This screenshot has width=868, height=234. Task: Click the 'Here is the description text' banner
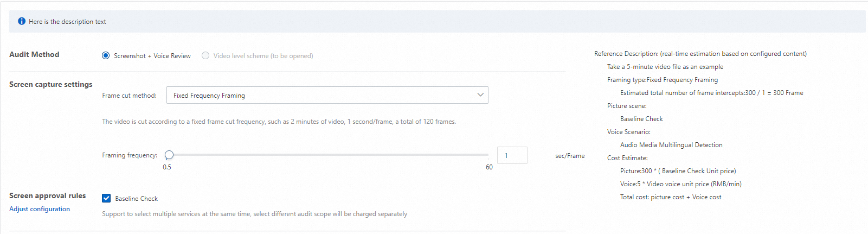[x=67, y=22]
